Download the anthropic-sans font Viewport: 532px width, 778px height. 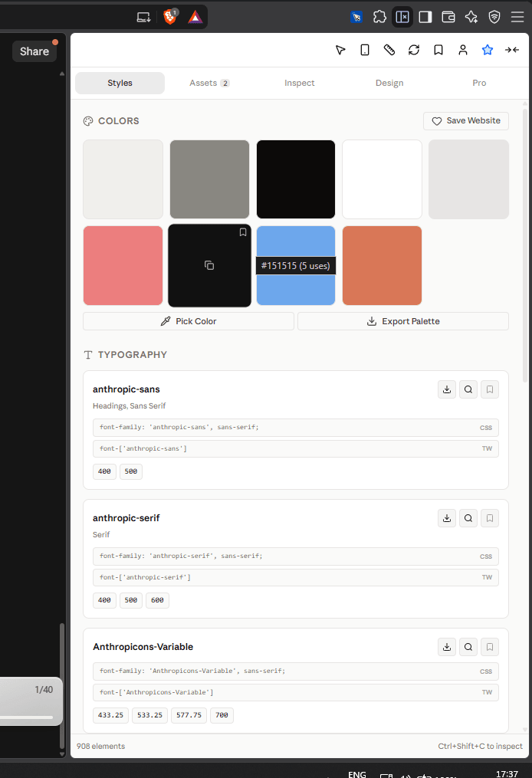coord(447,389)
